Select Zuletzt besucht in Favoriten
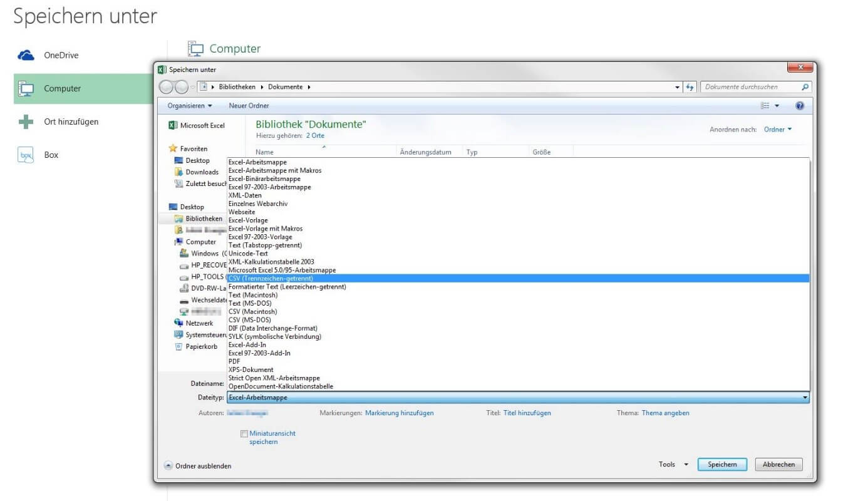Image resolution: width=868 pixels, height=501 pixels. tap(205, 183)
